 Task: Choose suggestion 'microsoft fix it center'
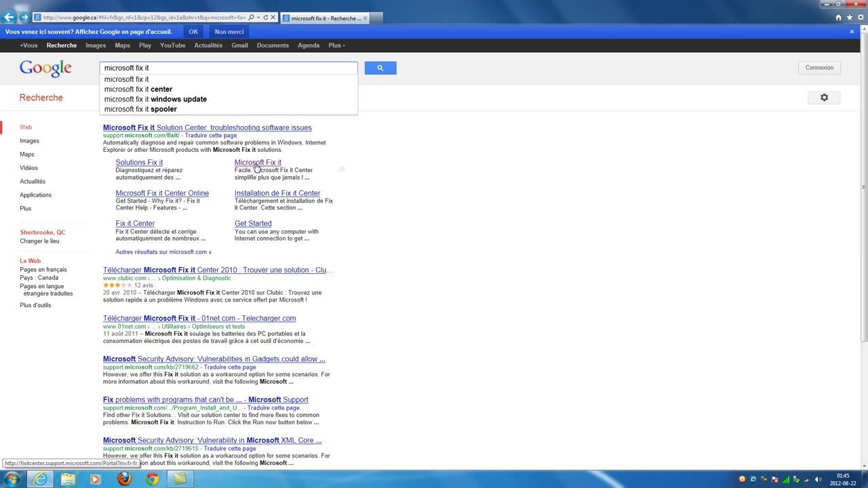coord(229,89)
